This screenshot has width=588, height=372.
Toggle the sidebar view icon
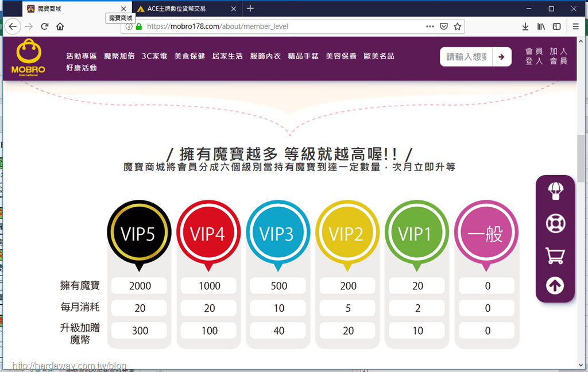click(x=557, y=26)
